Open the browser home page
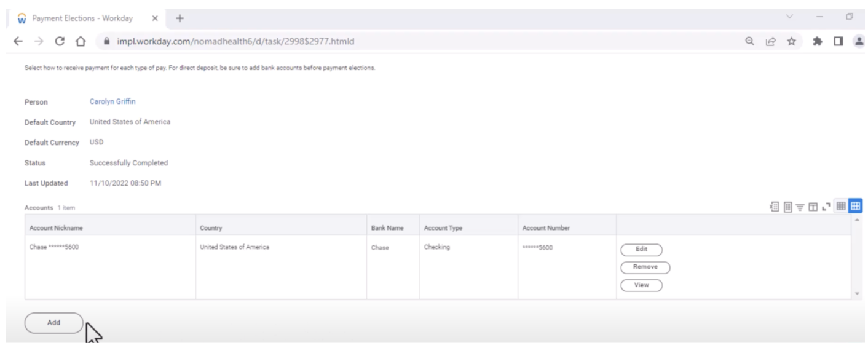868x348 pixels. coord(81,42)
